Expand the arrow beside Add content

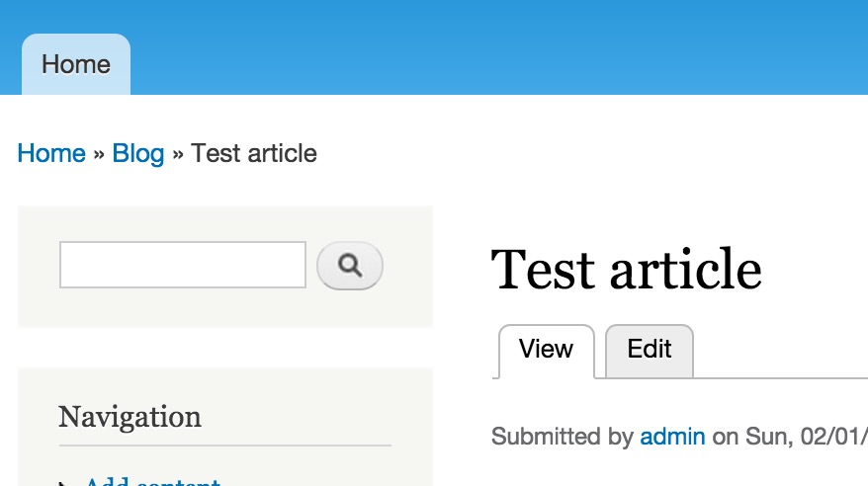click(64, 483)
